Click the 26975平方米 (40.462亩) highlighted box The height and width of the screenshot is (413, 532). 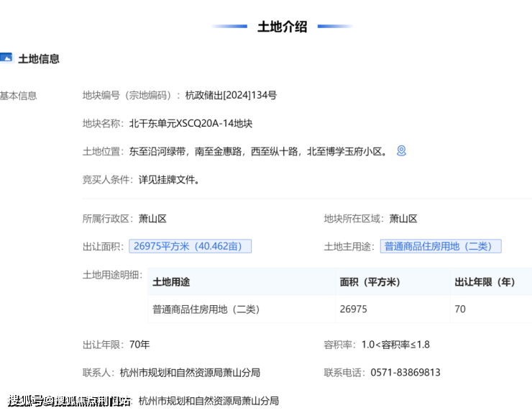(191, 246)
